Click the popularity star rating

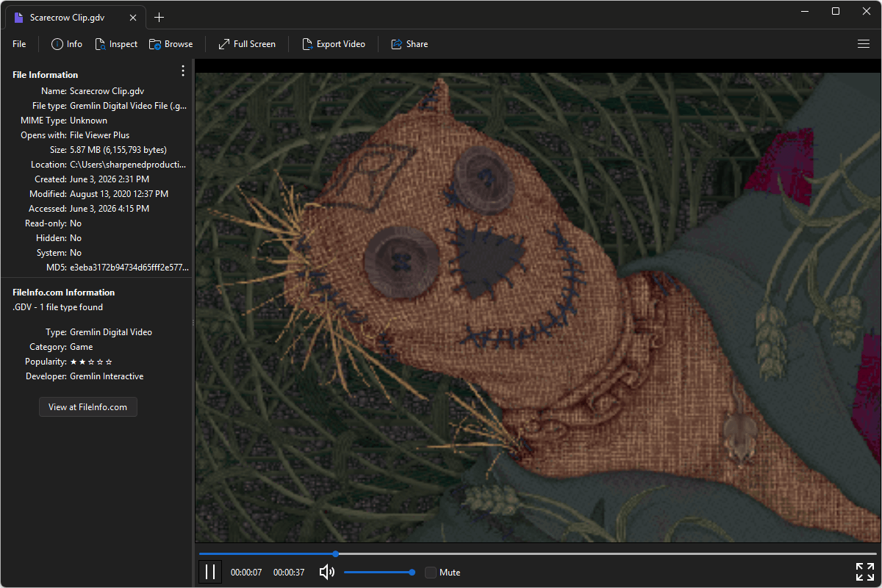(91, 362)
